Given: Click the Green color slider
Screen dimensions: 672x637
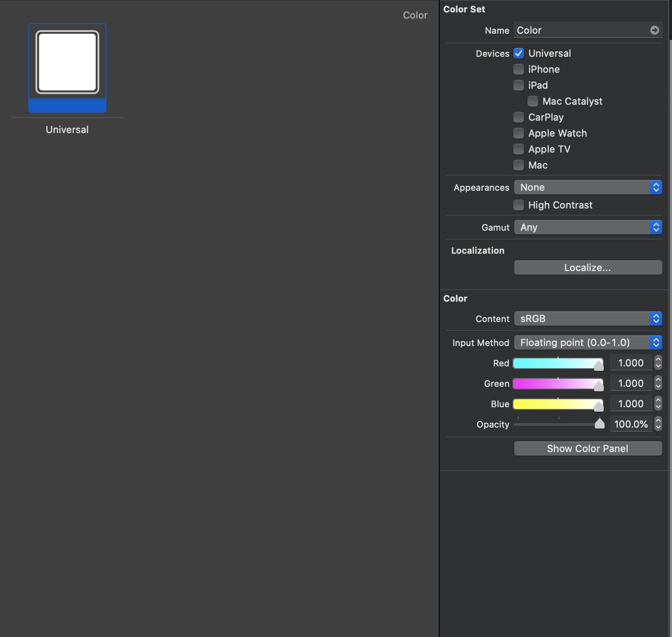Looking at the screenshot, I should (x=558, y=384).
